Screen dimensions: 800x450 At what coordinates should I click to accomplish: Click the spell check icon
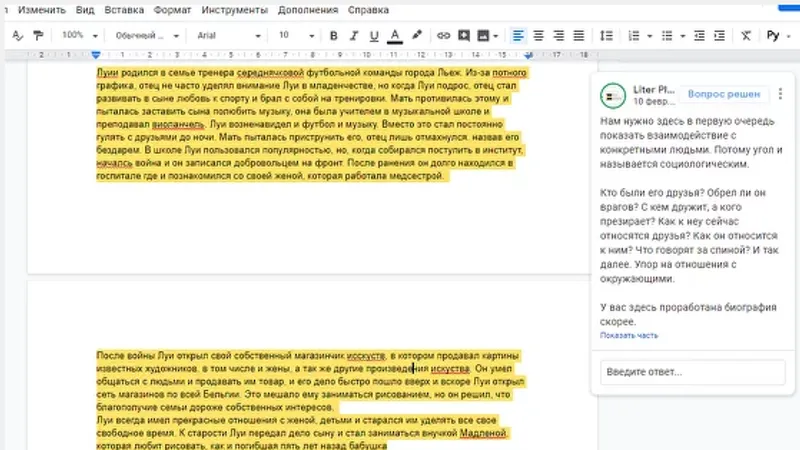pos(17,36)
